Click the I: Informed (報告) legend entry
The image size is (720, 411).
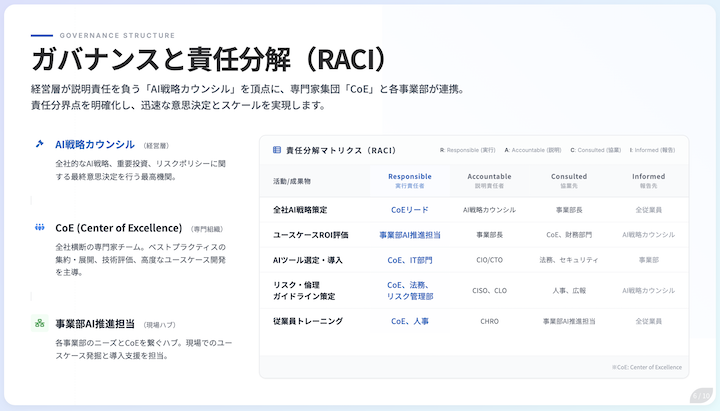coord(652,150)
